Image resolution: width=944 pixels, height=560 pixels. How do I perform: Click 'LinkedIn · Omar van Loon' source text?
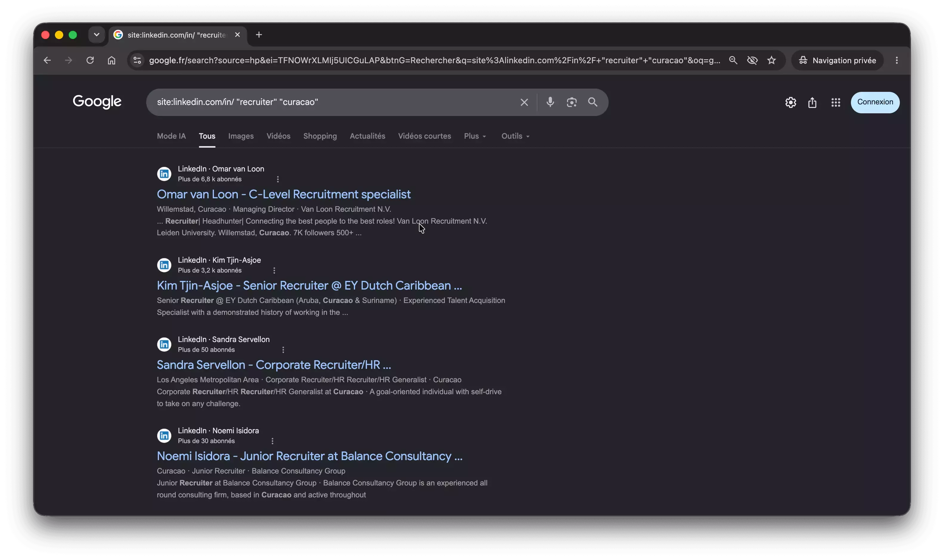[221, 169]
